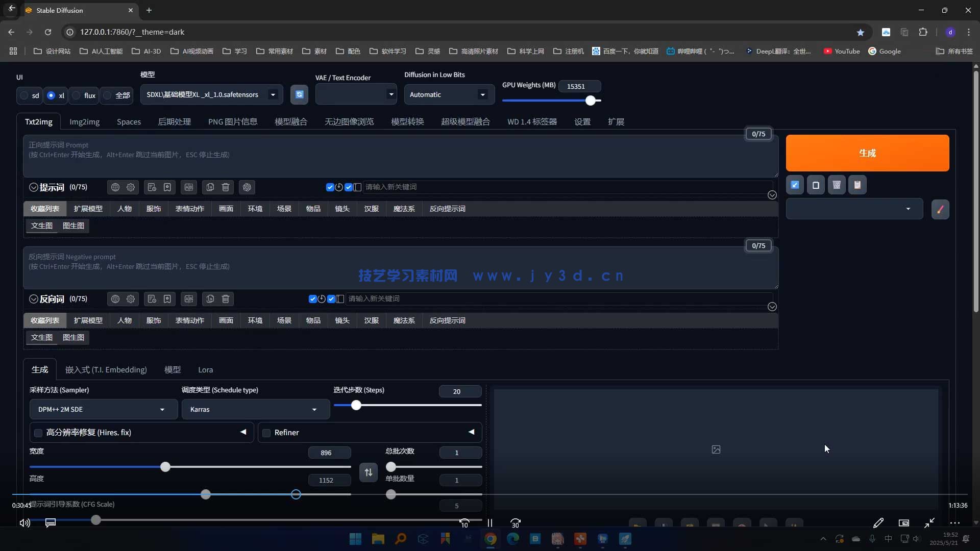Click the 人物 category under positive prompt
The image size is (980, 551).
click(x=125, y=209)
